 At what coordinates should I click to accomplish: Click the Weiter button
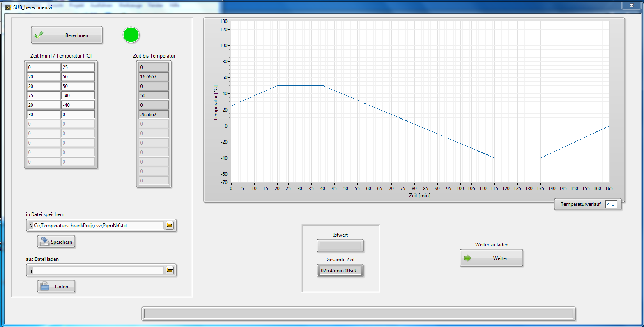click(x=491, y=258)
